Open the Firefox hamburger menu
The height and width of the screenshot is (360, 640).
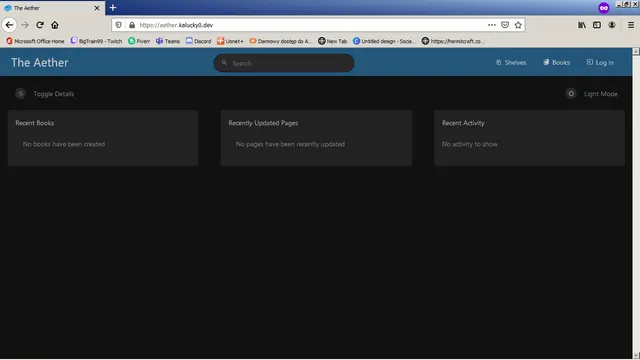pos(631,25)
